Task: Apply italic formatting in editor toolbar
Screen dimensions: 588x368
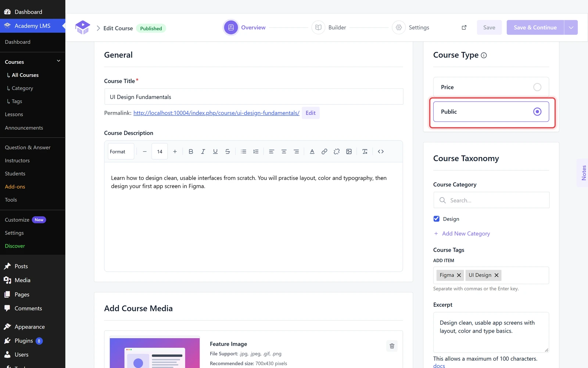Action: click(203, 152)
